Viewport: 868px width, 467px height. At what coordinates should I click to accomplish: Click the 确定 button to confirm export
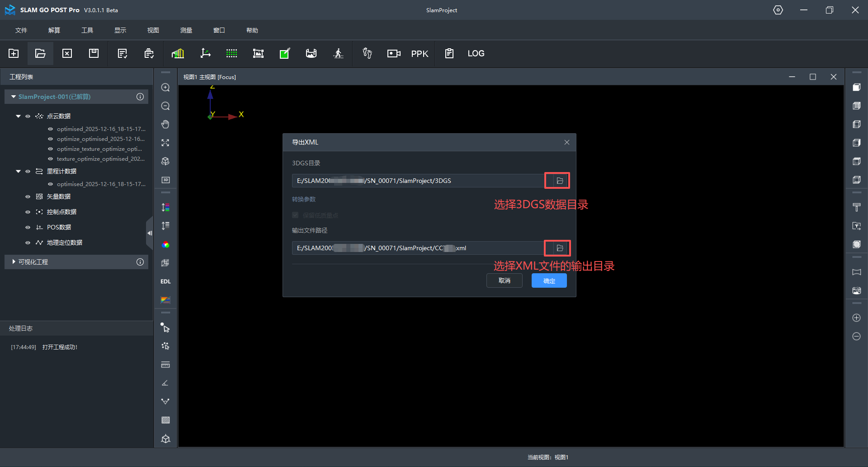click(x=549, y=281)
